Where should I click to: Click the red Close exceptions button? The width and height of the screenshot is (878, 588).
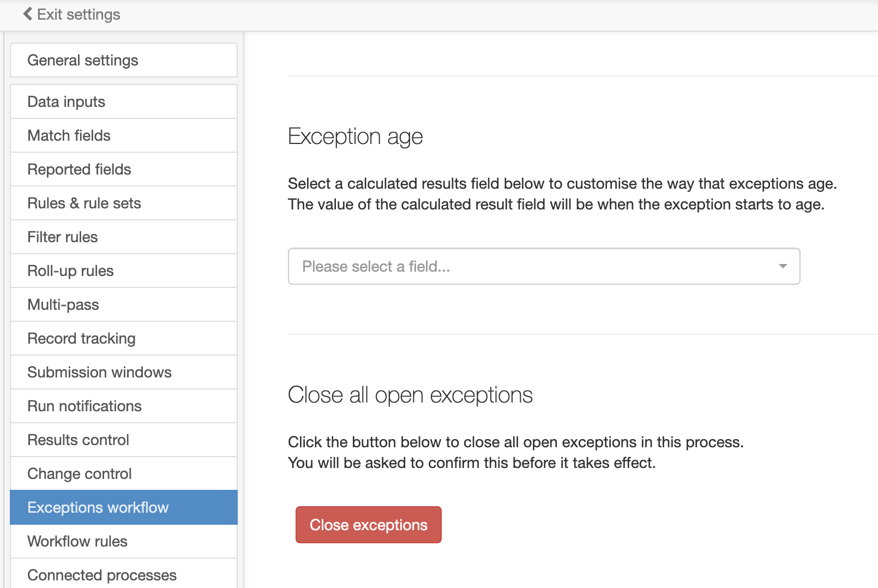coord(369,525)
